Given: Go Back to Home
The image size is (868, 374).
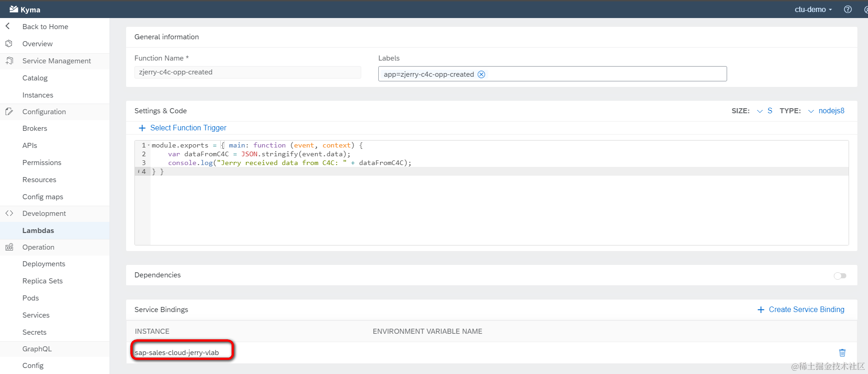Looking at the screenshot, I should click(45, 26).
